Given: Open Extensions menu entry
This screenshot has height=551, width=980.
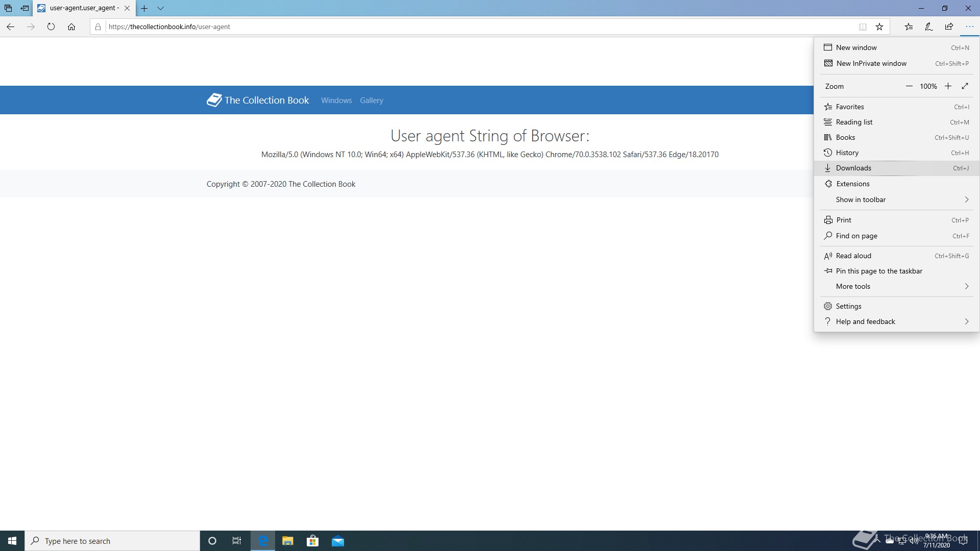Looking at the screenshot, I should 896,184.
